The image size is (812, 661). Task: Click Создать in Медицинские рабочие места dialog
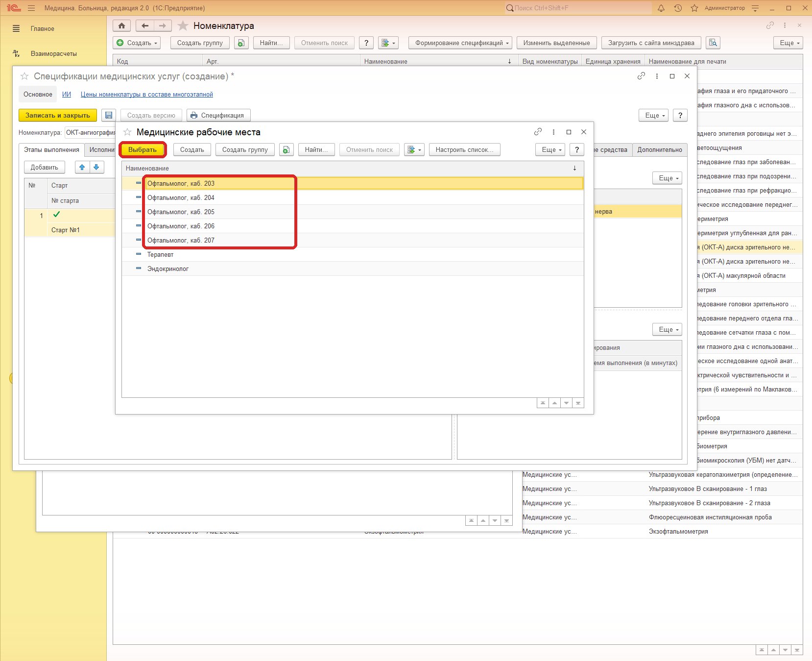tap(192, 149)
